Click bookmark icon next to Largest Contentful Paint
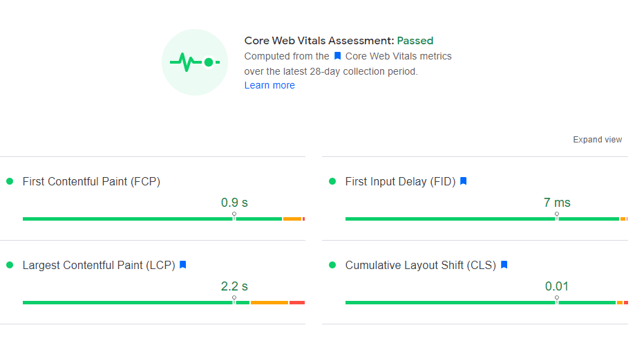 point(183,265)
